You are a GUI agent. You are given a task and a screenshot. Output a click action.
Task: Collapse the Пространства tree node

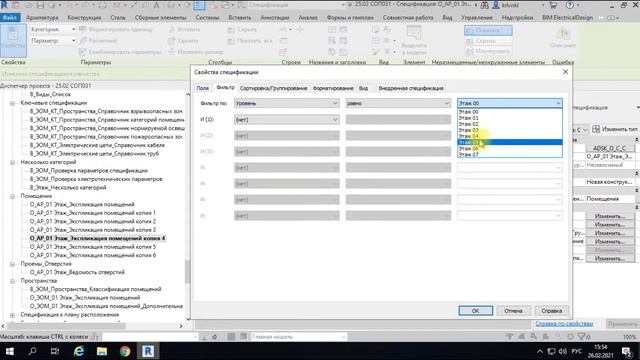[13, 281]
